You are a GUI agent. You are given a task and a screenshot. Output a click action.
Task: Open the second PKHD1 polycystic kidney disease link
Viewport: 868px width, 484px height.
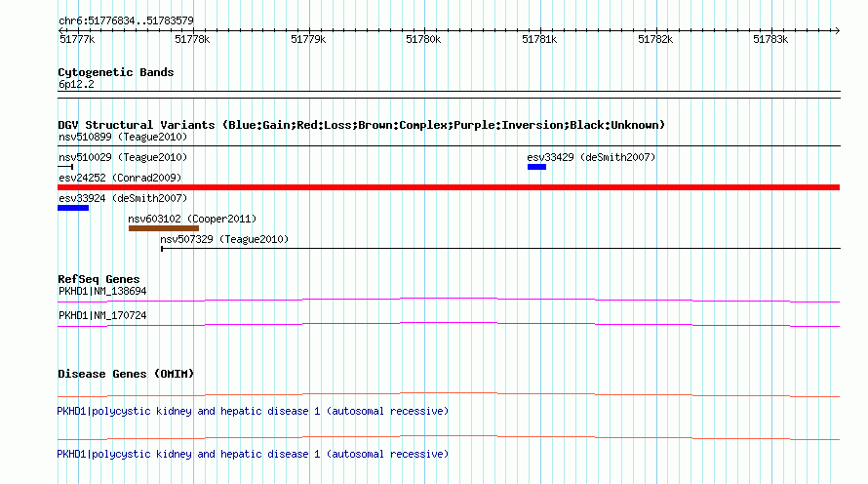pos(253,454)
